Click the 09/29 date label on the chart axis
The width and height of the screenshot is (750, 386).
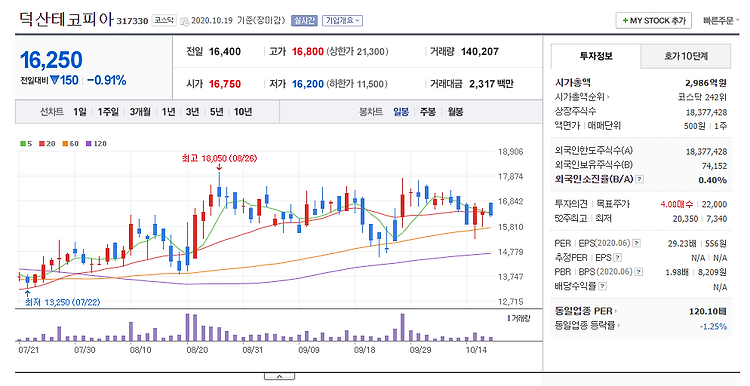point(420,350)
